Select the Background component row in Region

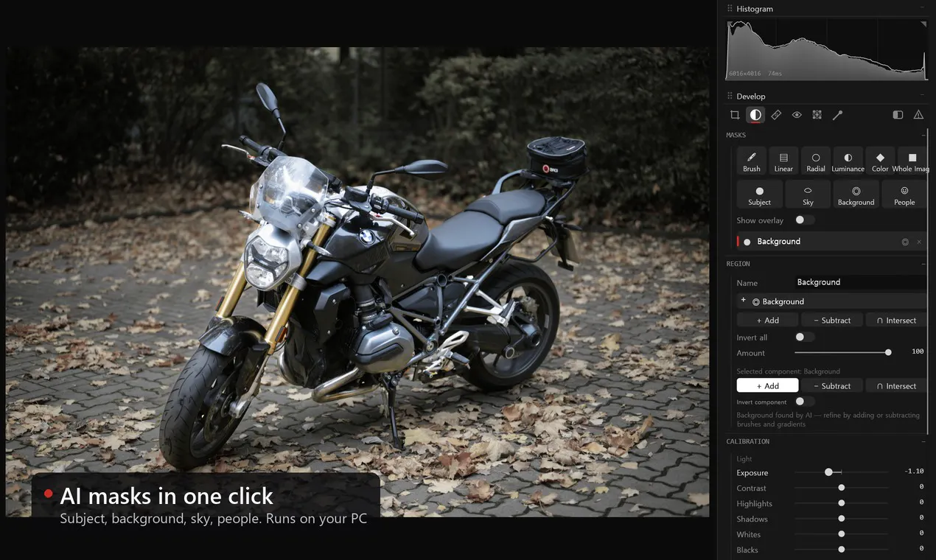coord(831,301)
